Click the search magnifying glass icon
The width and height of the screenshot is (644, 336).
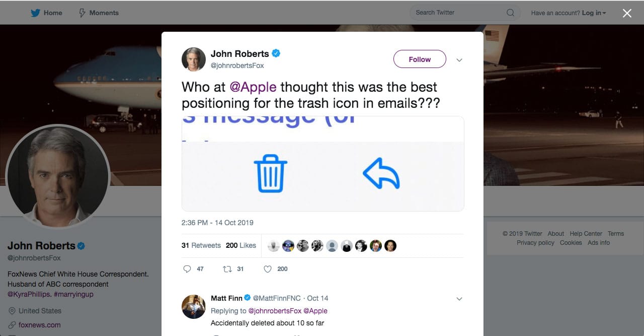click(x=510, y=13)
